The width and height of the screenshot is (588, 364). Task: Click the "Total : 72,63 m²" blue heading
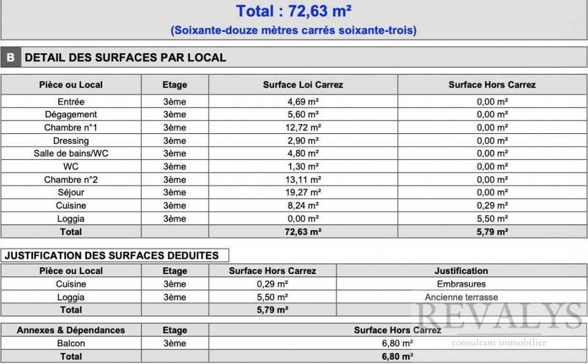pyautogui.click(x=294, y=11)
